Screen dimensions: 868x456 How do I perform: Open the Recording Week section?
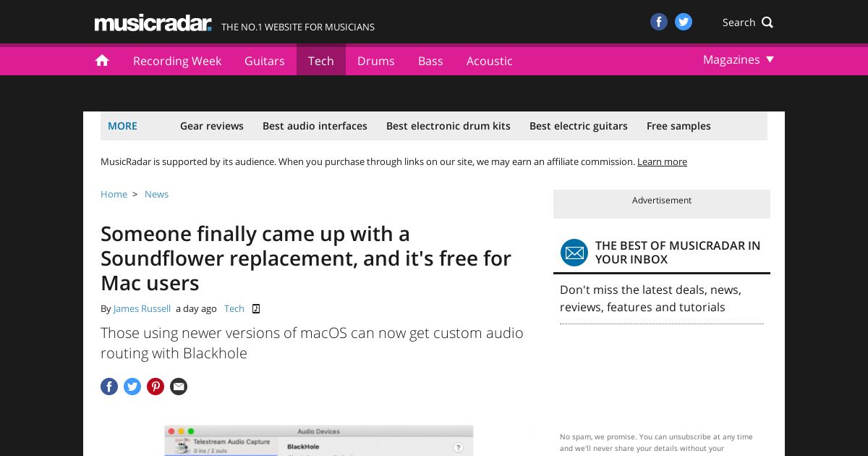(x=177, y=61)
